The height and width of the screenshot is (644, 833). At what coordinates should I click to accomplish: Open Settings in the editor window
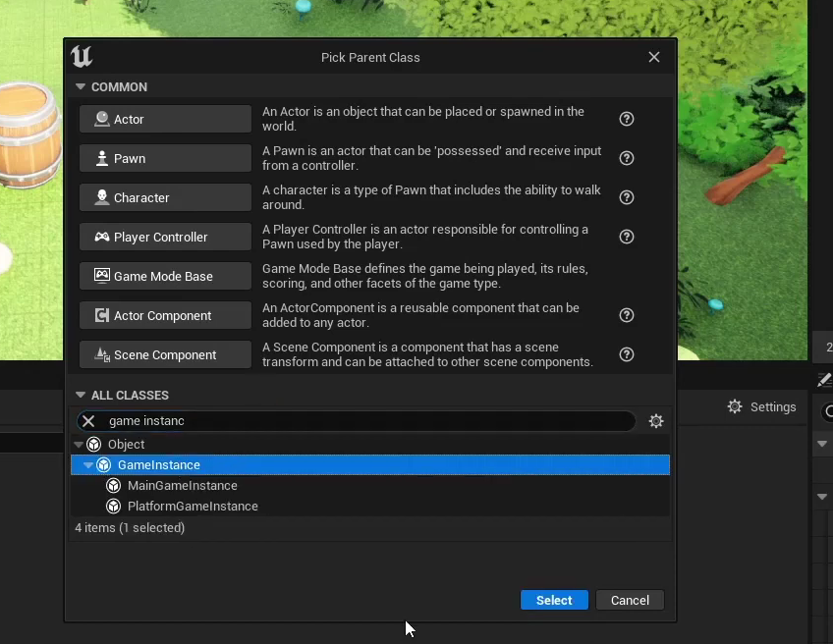(762, 407)
